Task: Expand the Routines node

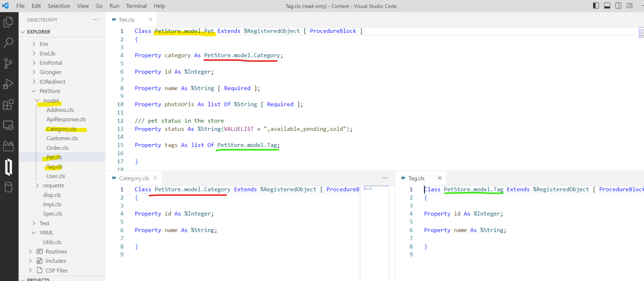Action: [x=31, y=252]
